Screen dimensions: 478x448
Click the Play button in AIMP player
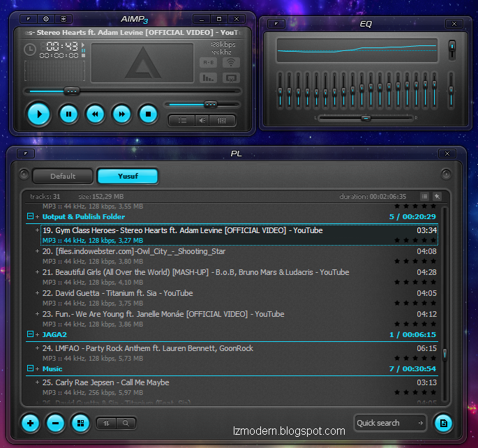coord(38,114)
